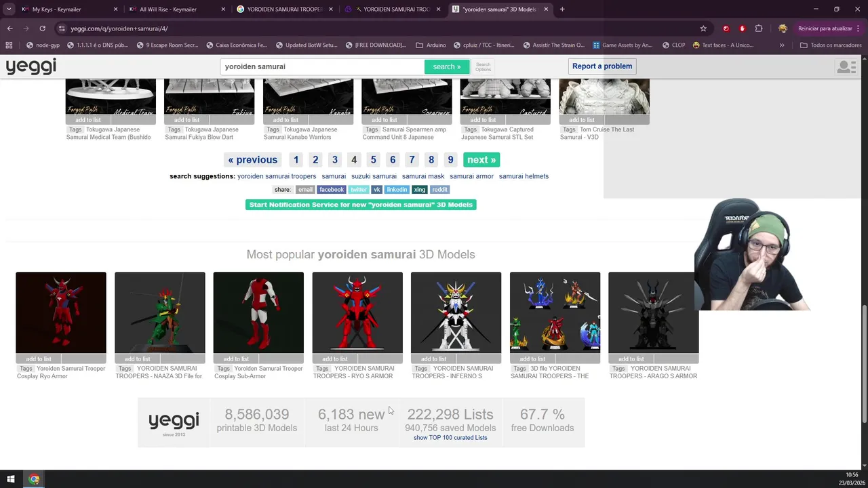Viewport: 868px width, 488px height.
Task: Click browser forward arrow
Action: [26, 28]
